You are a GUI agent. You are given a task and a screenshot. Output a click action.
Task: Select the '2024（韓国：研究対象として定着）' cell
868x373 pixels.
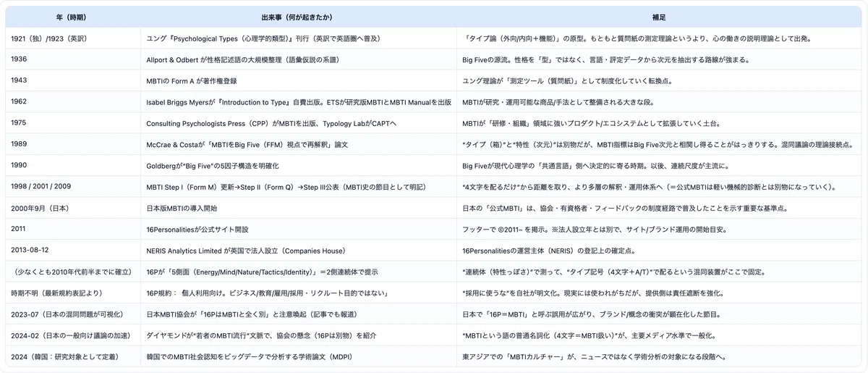click(x=73, y=356)
